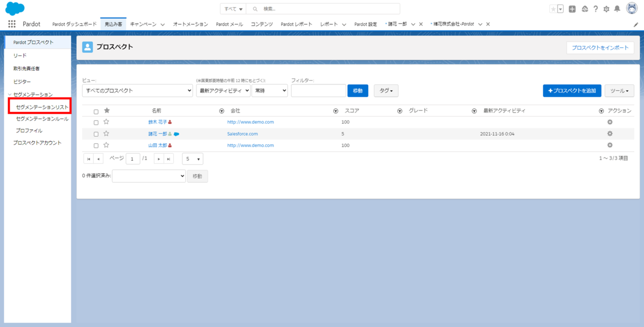Open the Help question mark icon

596,9
